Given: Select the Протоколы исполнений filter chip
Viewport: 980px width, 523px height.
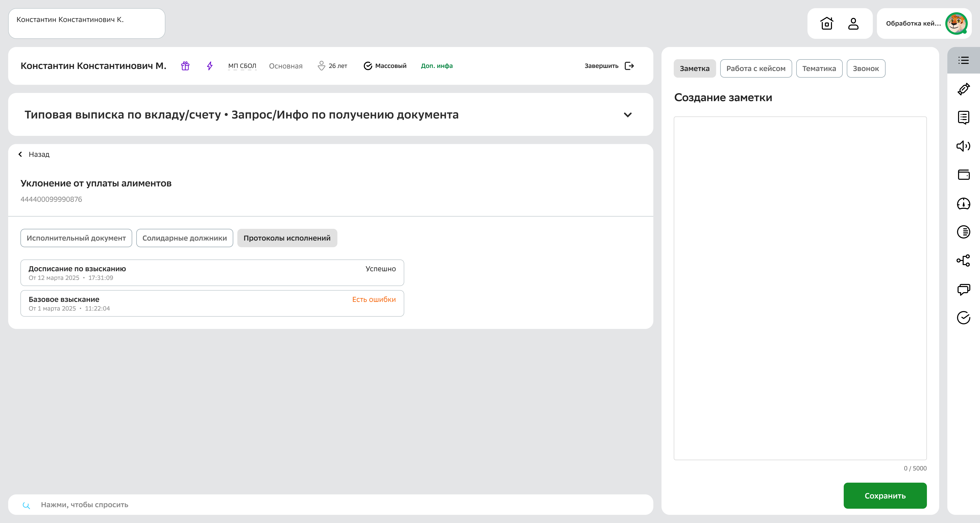Looking at the screenshot, I should [x=287, y=238].
